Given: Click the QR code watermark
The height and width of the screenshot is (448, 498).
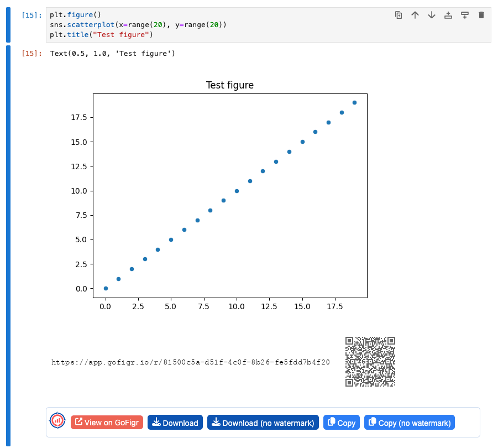Looking at the screenshot, I should (370, 362).
